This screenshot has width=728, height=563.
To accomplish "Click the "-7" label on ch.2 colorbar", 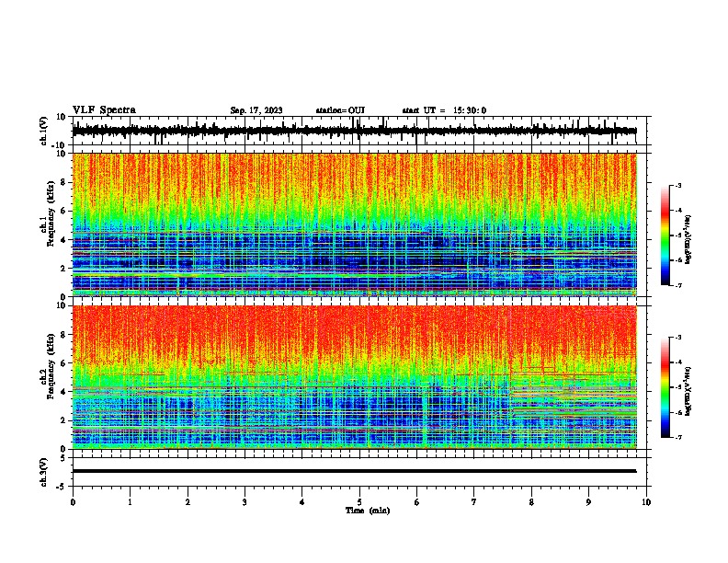I will [677, 438].
